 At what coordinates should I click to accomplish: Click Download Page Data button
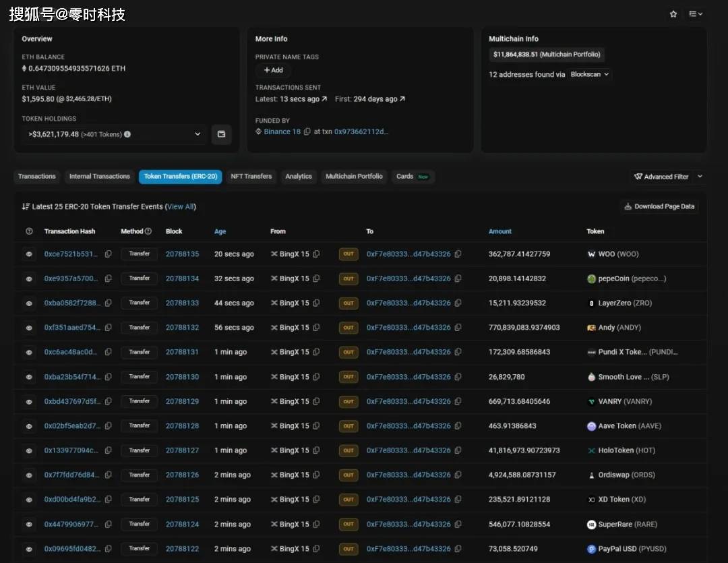[x=659, y=206]
